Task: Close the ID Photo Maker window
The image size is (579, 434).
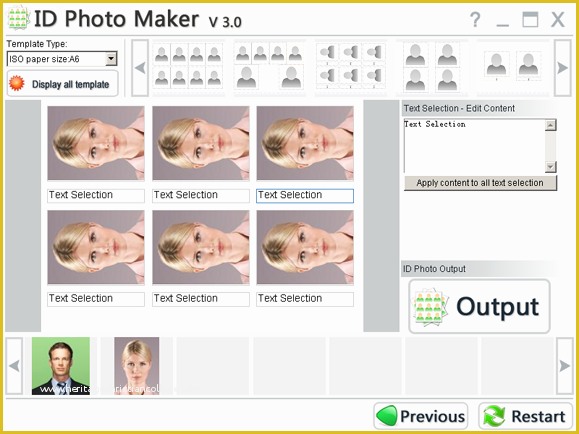Action: tap(558, 19)
